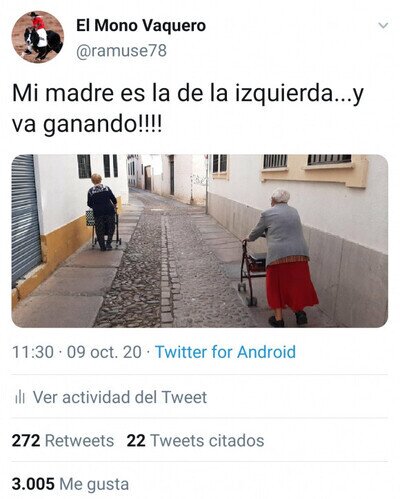Click the 11:30 timestamp
The height and width of the screenshot is (499, 400).
pos(33,352)
